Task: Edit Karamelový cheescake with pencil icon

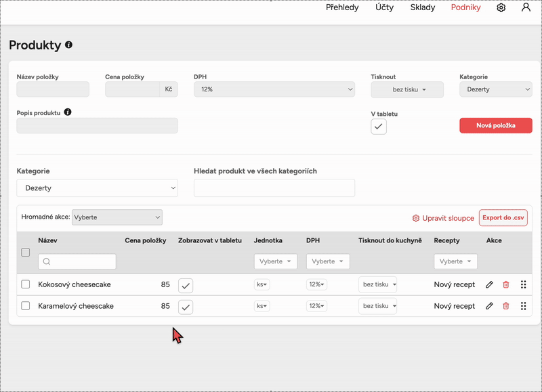Action: pos(490,306)
